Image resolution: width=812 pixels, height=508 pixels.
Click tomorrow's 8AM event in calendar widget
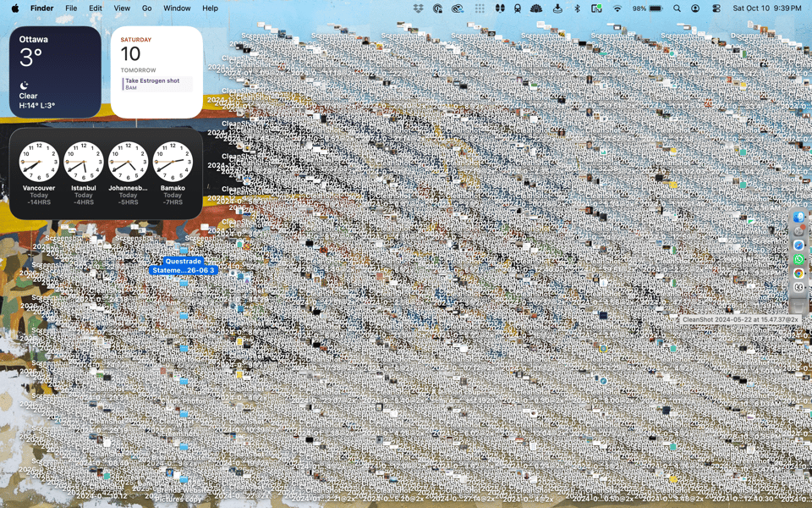tap(157, 84)
